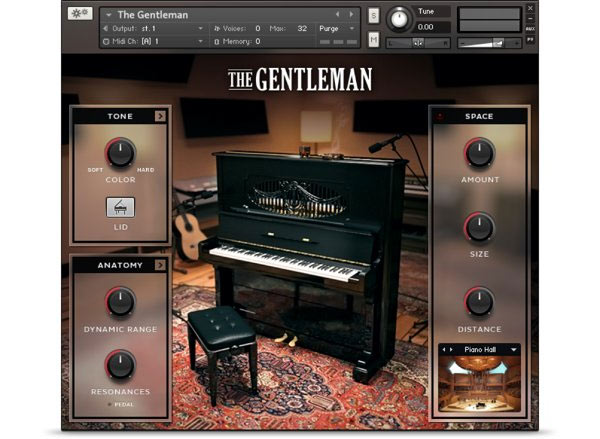600x439 pixels.
Task: Toggle the SPACE power button
Action: [x=440, y=116]
